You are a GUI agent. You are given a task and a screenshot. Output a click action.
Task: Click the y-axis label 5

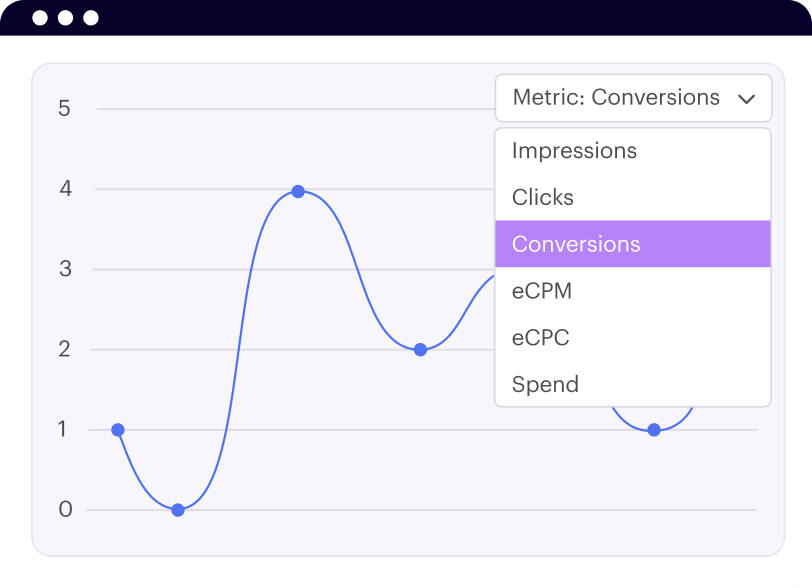pyautogui.click(x=65, y=108)
